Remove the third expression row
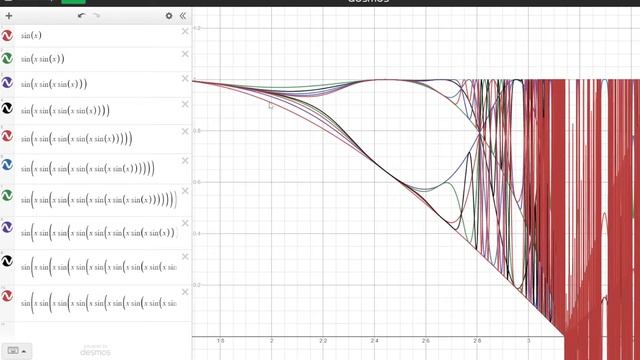The image size is (640, 360). point(185,78)
